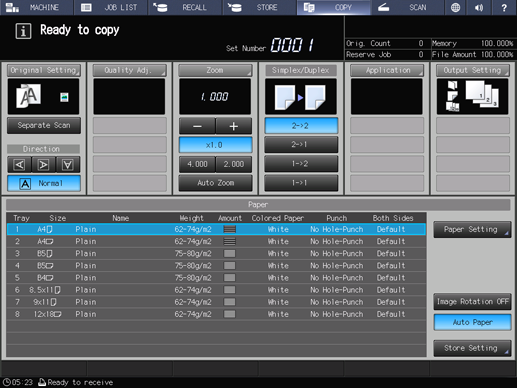Open help with the question mark icon

[504, 7]
